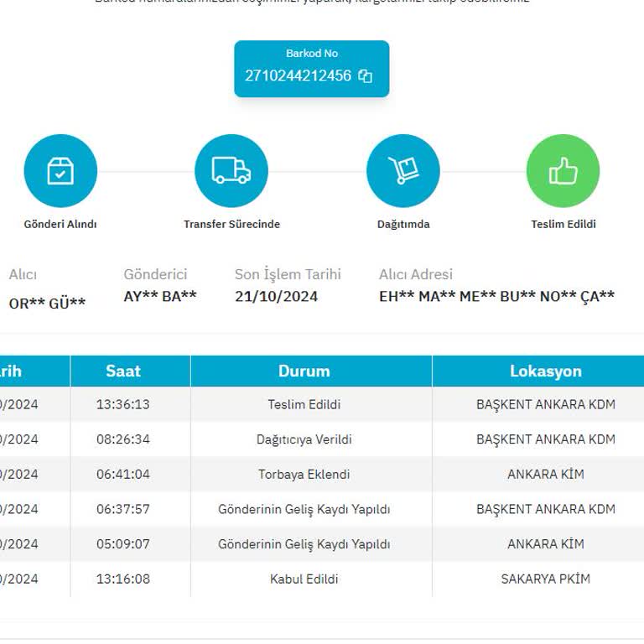644x644 pixels.
Task: Click the Transfer Sürecinde step label
Action: tap(231, 224)
